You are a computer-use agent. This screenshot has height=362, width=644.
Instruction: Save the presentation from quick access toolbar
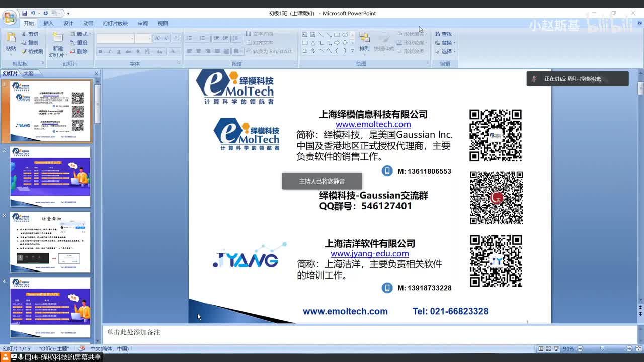(25, 13)
